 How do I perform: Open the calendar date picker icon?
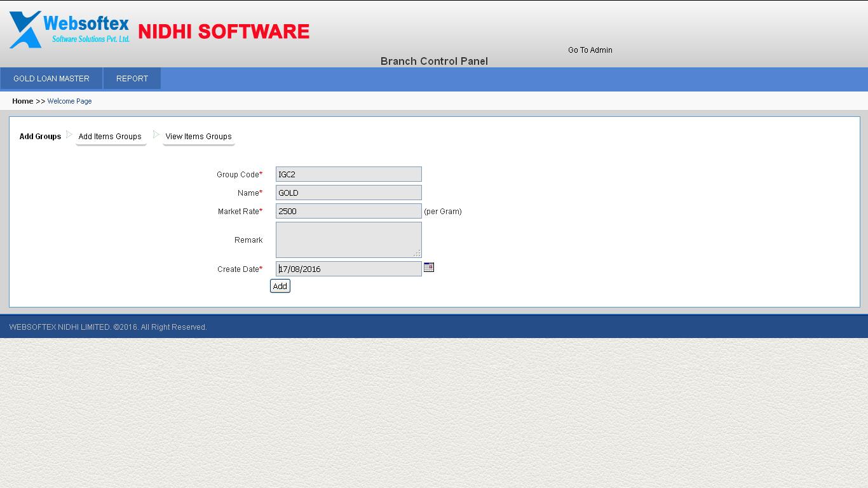pos(429,268)
